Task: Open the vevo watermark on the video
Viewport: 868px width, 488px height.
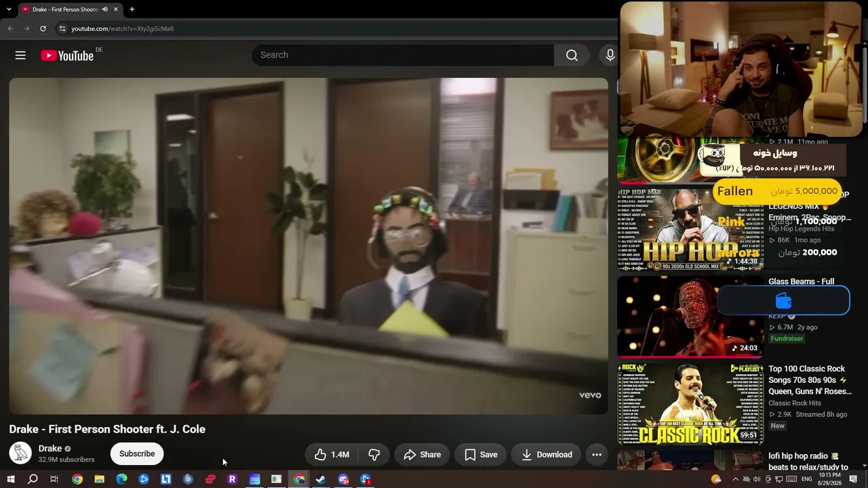Action: [x=590, y=395]
